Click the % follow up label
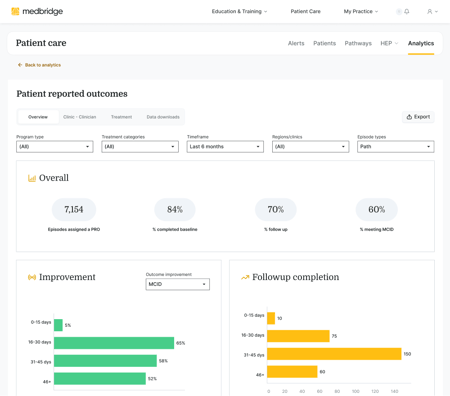Viewport: 450px width, 396px height. point(276,229)
